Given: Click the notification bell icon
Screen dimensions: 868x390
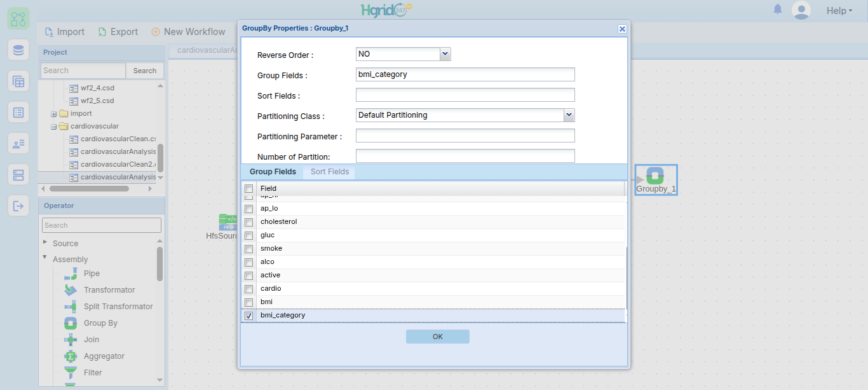Looking at the screenshot, I should point(778,10).
